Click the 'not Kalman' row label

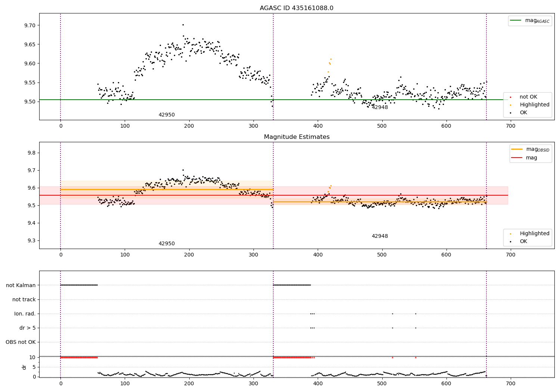[21, 286]
